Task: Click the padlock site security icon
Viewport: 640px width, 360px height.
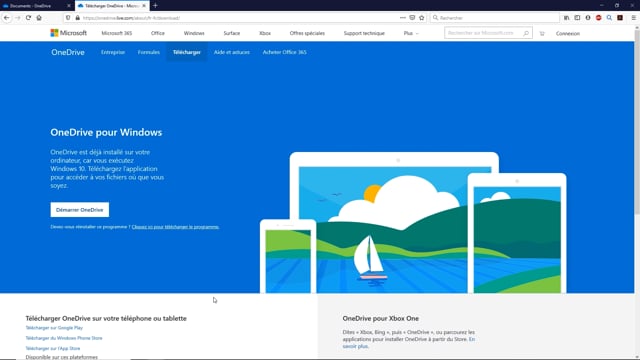Action: pyautogui.click(x=78, y=18)
